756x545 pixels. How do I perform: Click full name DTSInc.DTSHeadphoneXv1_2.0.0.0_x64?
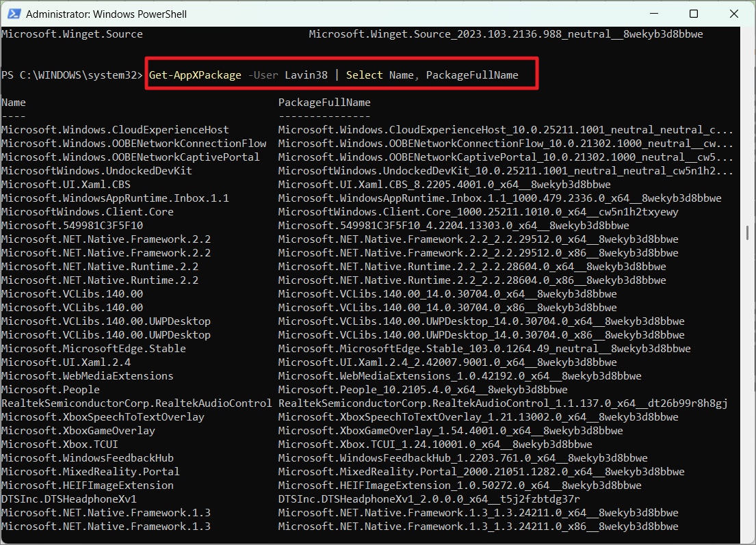coord(429,499)
